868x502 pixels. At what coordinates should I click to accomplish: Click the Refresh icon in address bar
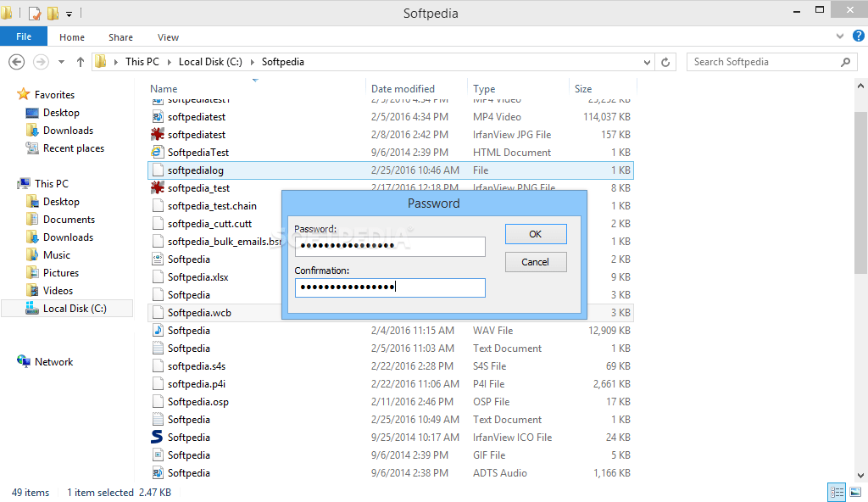pos(665,62)
